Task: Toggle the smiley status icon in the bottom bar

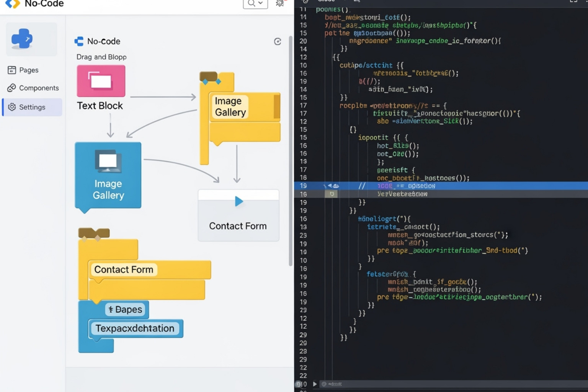Action: click(x=323, y=384)
